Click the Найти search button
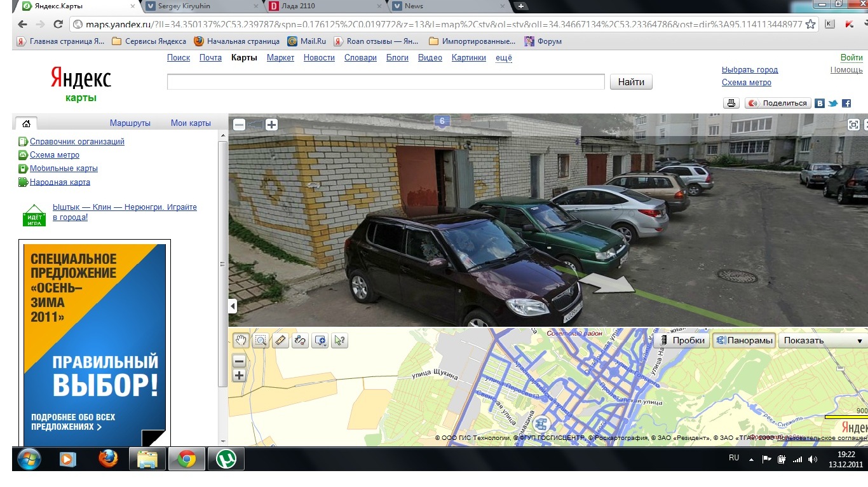This screenshot has width=868, height=487. 631,82
